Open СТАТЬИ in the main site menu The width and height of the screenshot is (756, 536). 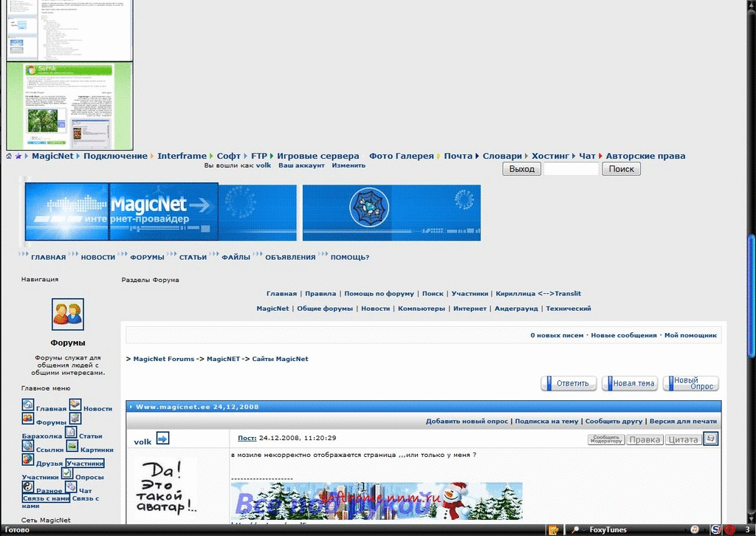[193, 258]
